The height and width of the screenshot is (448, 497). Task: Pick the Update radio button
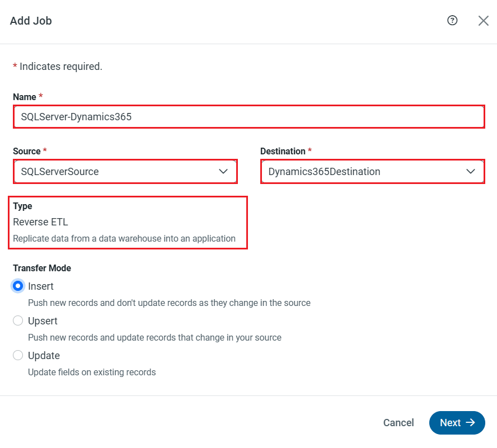click(x=18, y=356)
